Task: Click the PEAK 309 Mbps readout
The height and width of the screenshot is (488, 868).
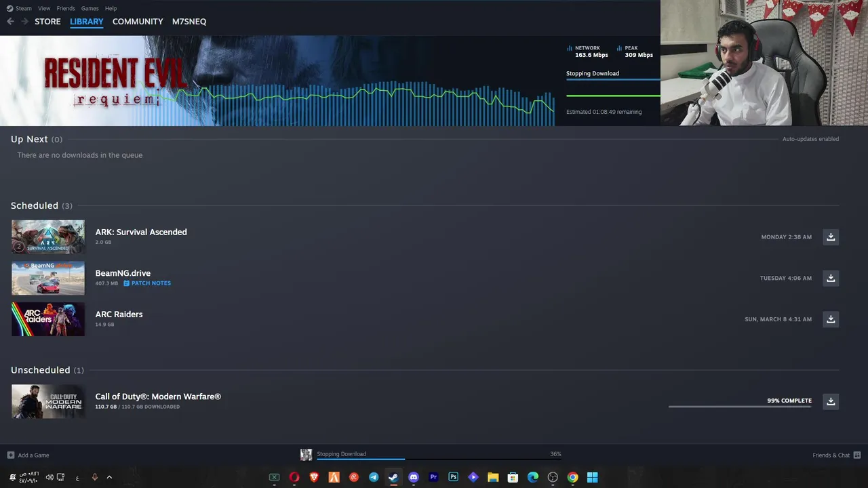Action: [x=635, y=52]
